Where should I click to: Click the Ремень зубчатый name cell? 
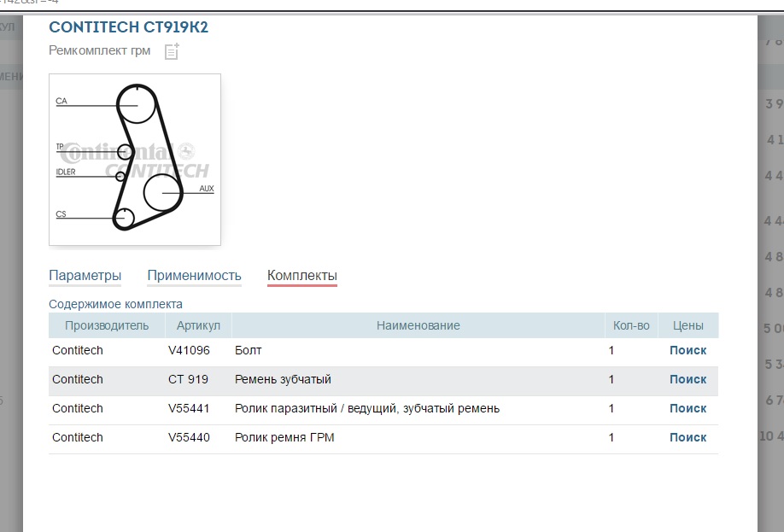(x=283, y=379)
